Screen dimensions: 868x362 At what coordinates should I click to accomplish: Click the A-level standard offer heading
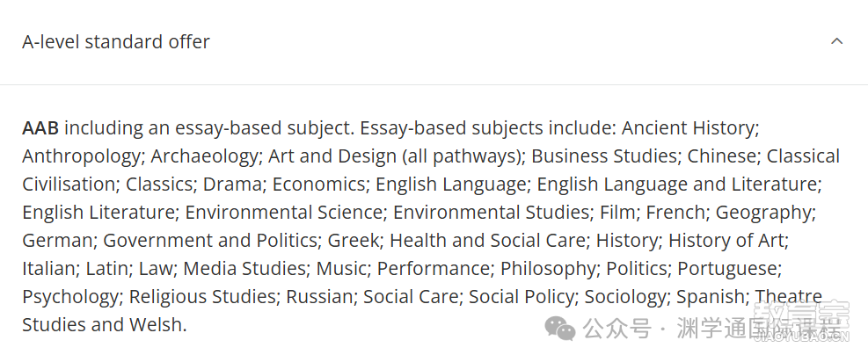tap(116, 42)
